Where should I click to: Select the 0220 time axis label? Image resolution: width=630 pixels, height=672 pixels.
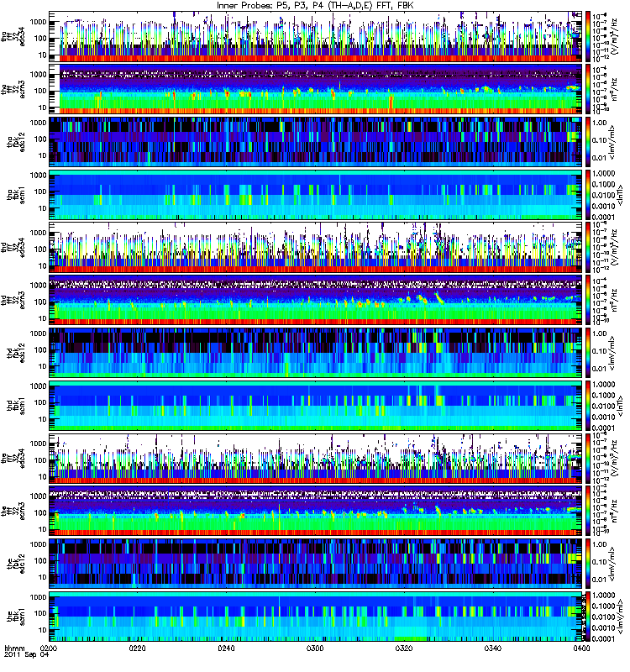click(x=137, y=648)
